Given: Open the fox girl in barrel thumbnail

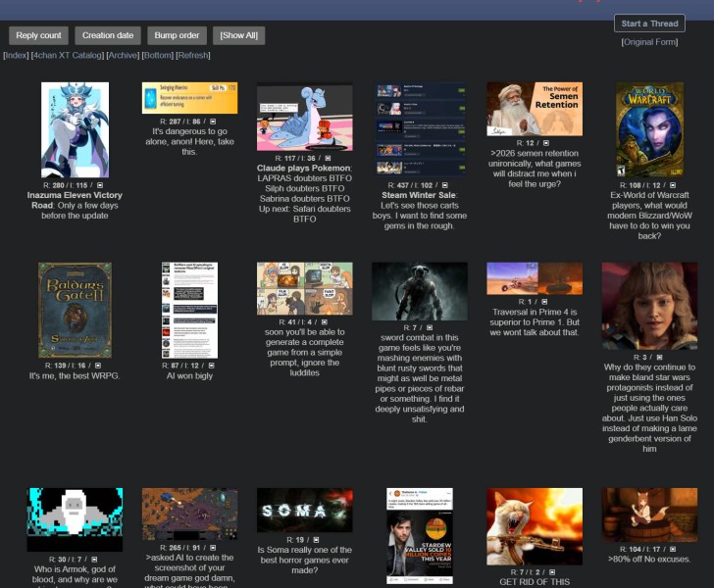Looking at the screenshot, I should point(650,514).
